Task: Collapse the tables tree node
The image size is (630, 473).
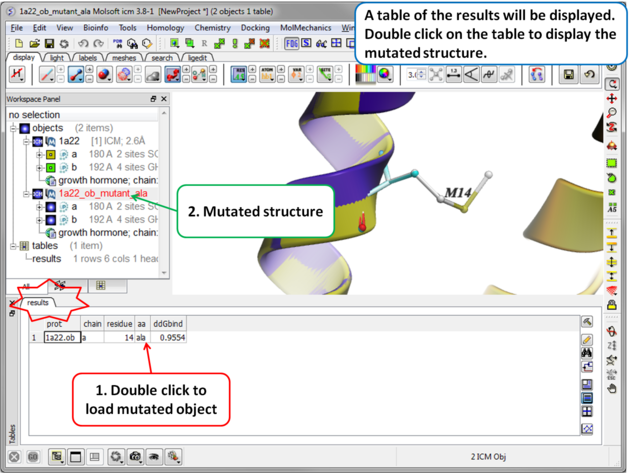Action: pyautogui.click(x=14, y=246)
